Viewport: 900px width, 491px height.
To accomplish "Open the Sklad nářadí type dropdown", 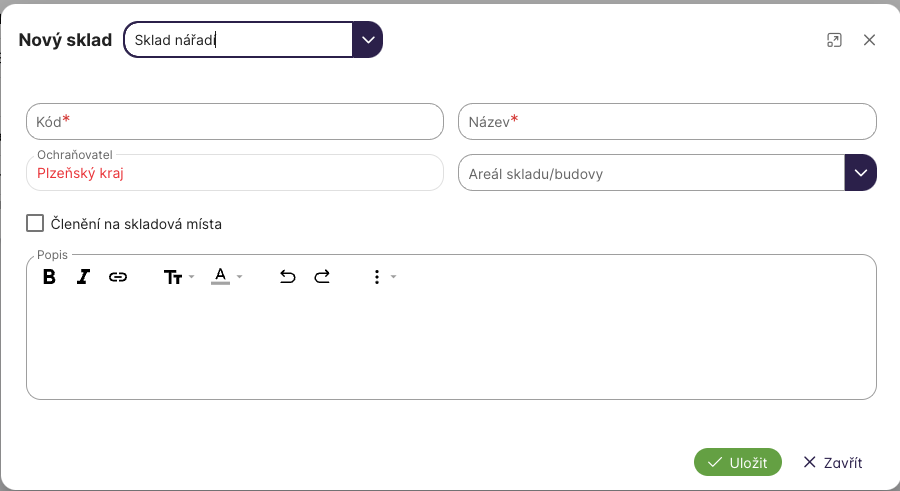I will [367, 40].
